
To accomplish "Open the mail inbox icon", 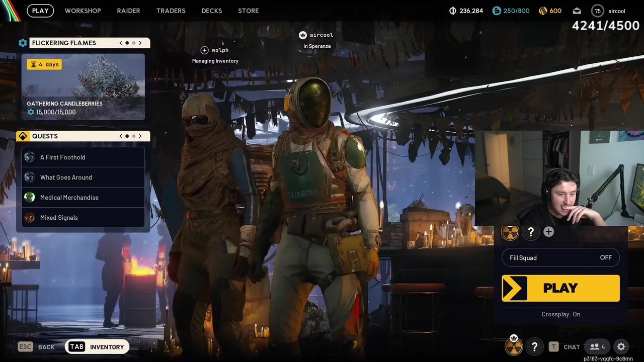I will pos(577,11).
